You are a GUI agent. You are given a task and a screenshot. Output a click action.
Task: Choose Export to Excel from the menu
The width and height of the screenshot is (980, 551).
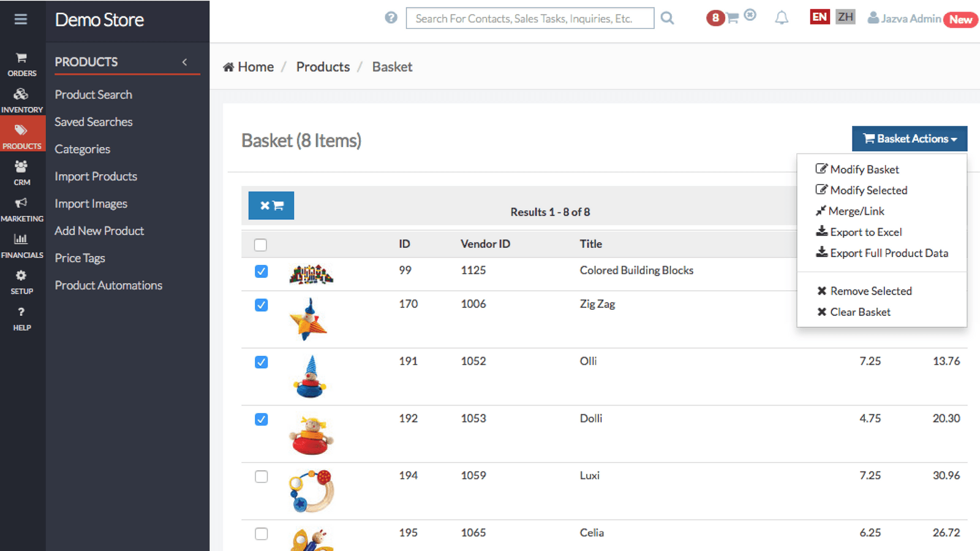point(865,232)
